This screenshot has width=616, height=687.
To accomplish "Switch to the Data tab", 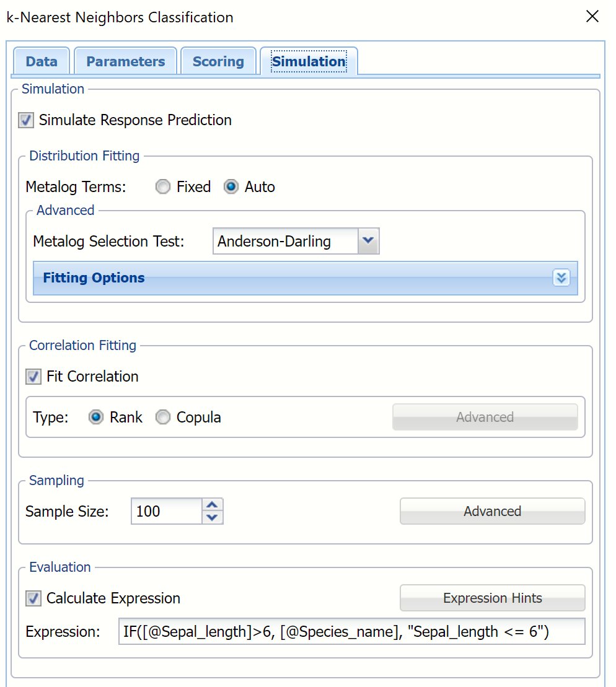I will [42, 62].
